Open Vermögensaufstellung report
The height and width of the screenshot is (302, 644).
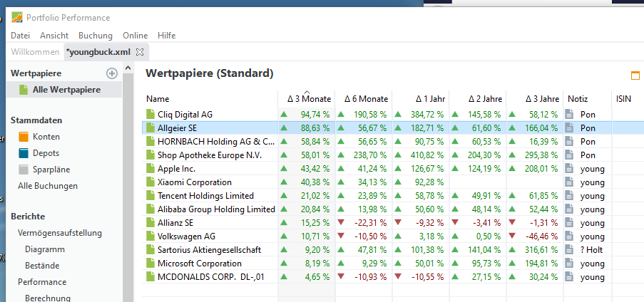[60, 233]
